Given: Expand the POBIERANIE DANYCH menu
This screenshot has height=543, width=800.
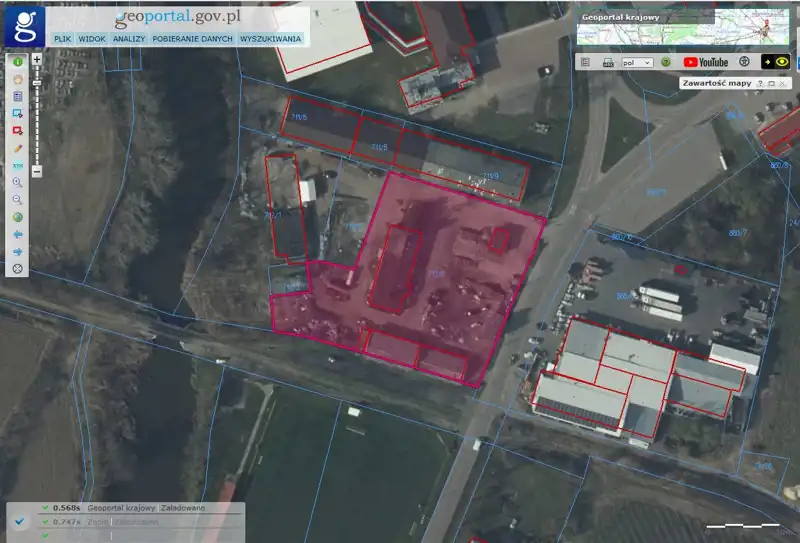Looking at the screenshot, I should click(193, 39).
